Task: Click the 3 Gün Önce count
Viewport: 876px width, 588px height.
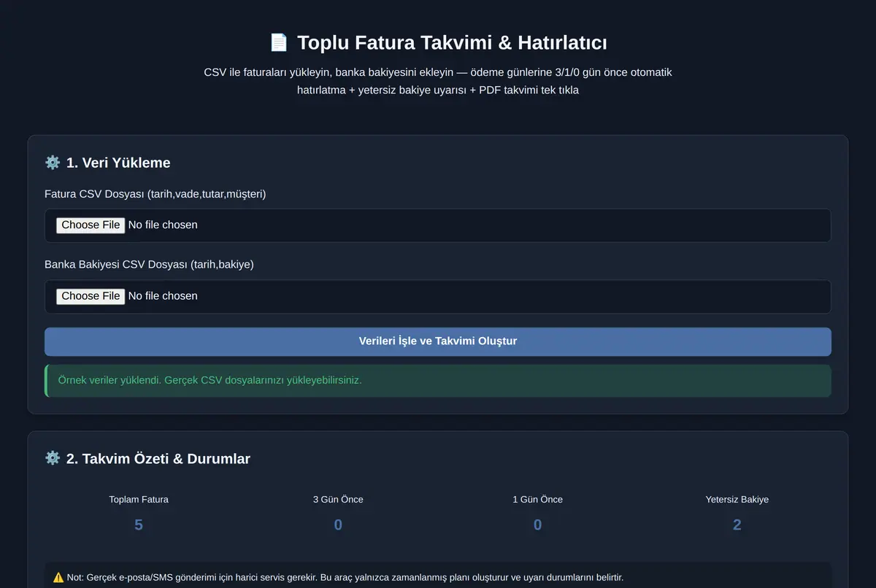Action: [338, 525]
